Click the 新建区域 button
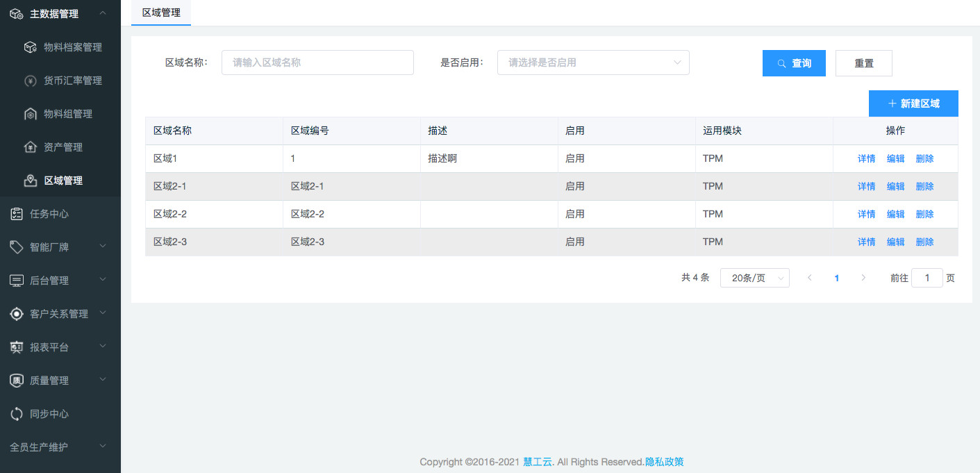This screenshot has width=980, height=473. [x=913, y=103]
